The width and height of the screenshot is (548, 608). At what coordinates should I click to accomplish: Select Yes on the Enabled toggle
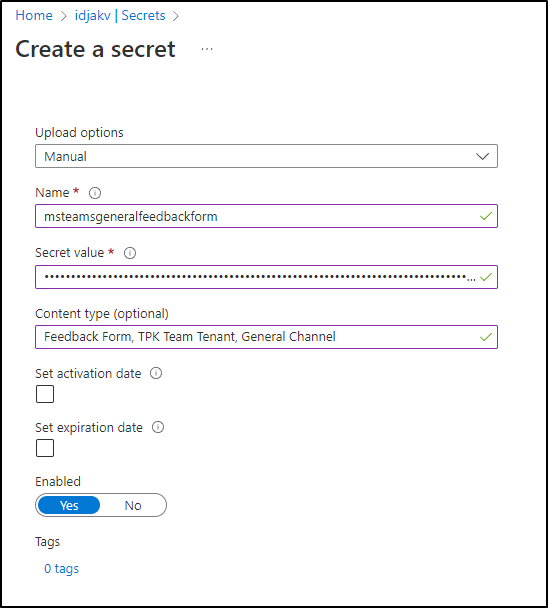tap(69, 505)
